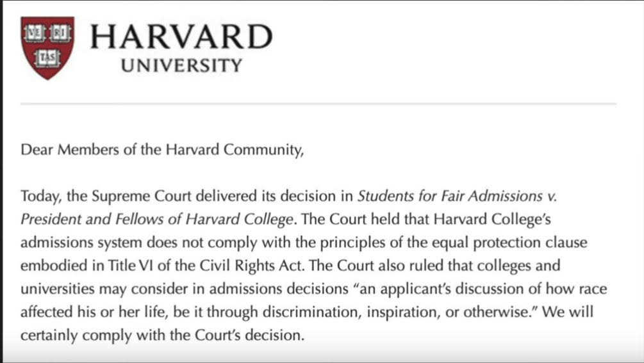Viewport: 644px width, 363px height.
Task: Click the VE book on the shield
Action: (x=35, y=34)
